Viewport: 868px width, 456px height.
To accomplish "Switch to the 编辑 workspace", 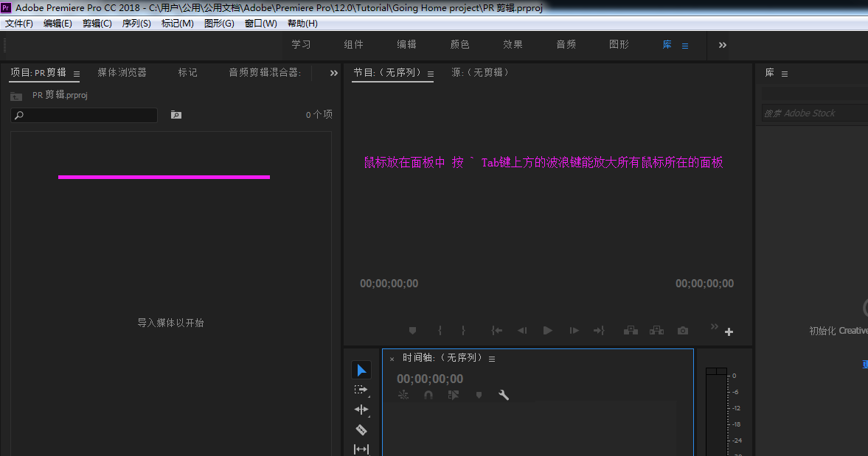I will [407, 45].
